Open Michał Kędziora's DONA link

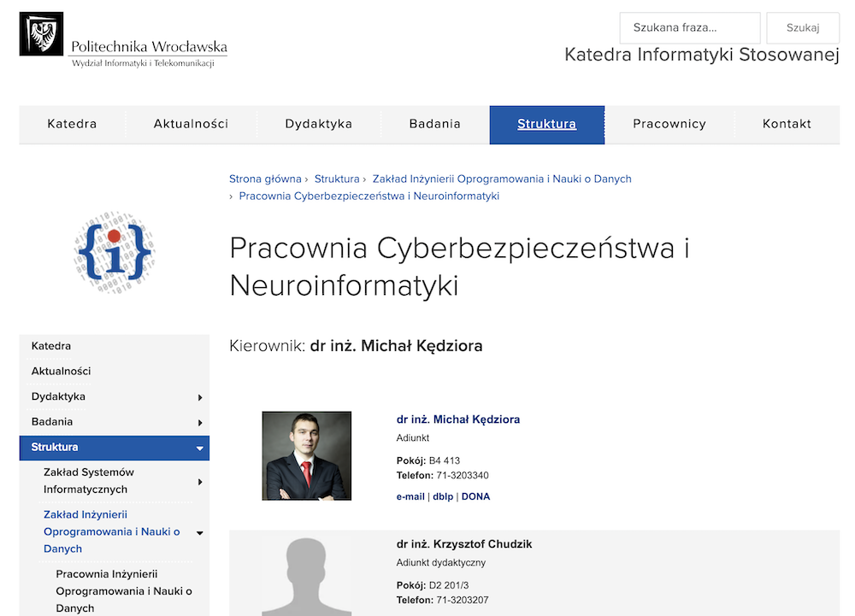pos(475,496)
